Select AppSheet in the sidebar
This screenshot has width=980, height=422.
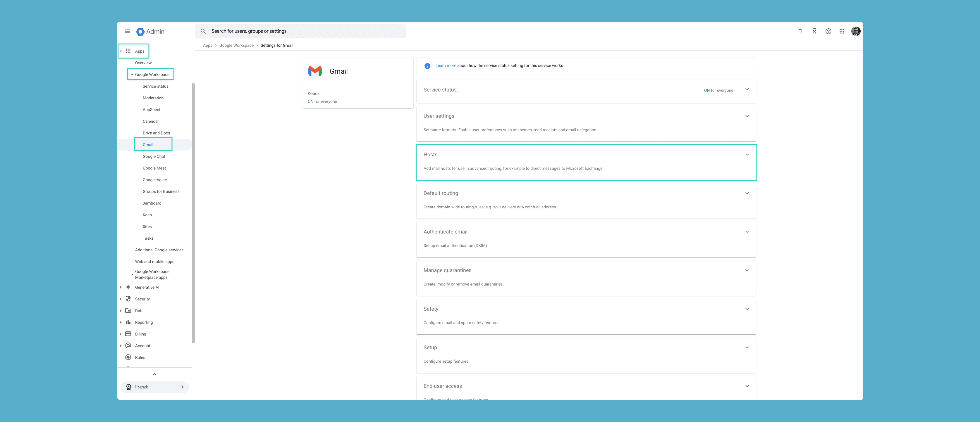pyautogui.click(x=152, y=110)
